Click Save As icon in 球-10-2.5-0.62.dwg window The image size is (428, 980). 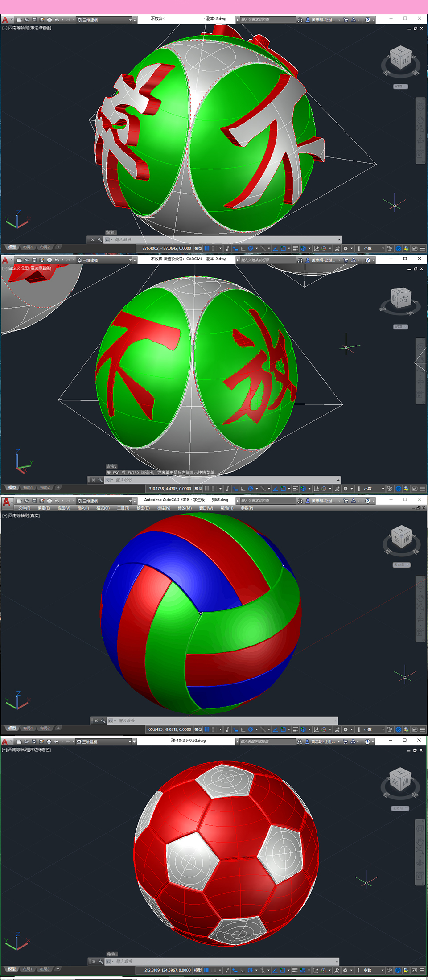(x=41, y=741)
